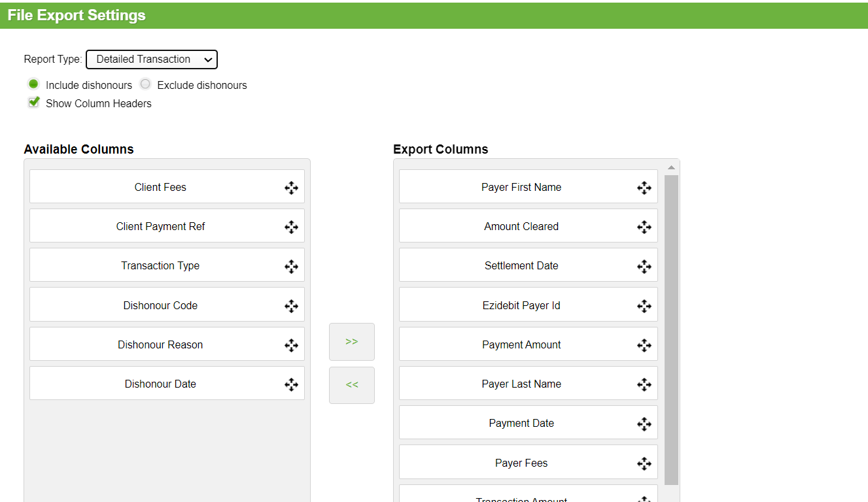This screenshot has height=502, width=868.
Task: Click the move icon on Amount Cleared
Action: pyautogui.click(x=644, y=227)
